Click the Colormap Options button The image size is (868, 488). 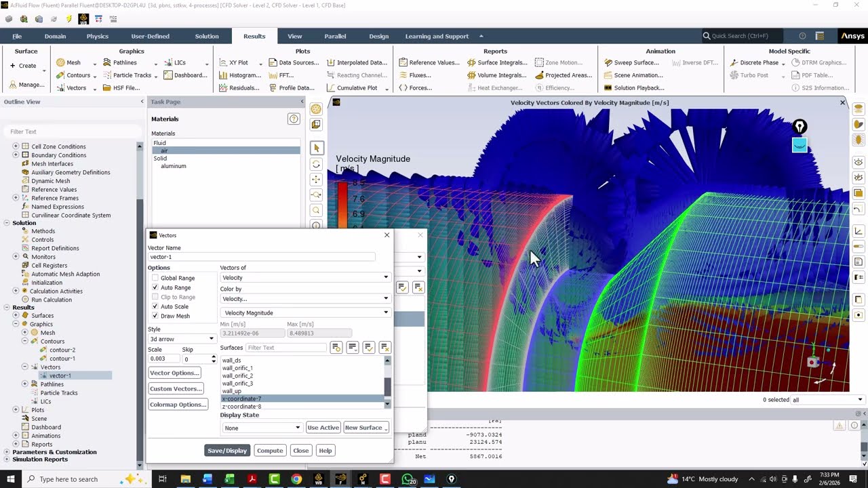click(178, 405)
